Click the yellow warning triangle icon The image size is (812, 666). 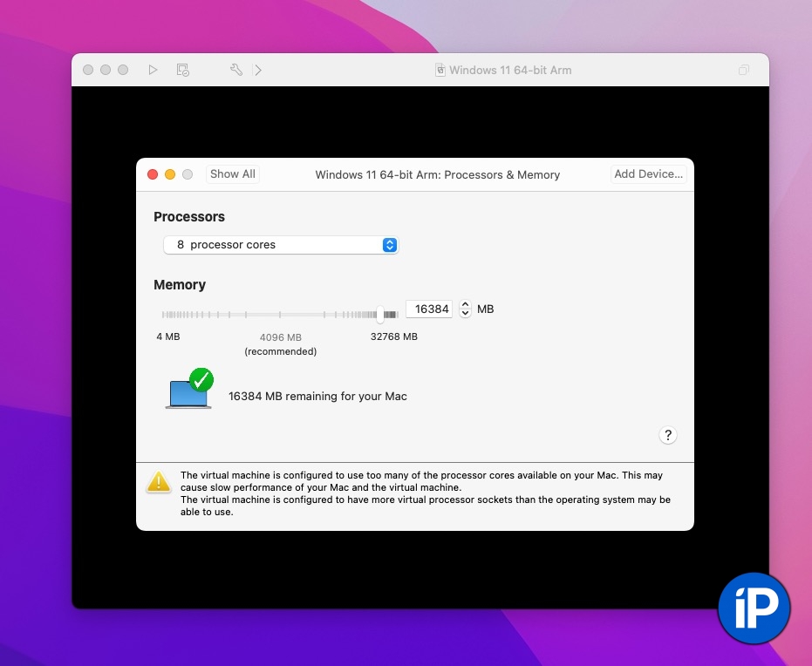point(159,482)
